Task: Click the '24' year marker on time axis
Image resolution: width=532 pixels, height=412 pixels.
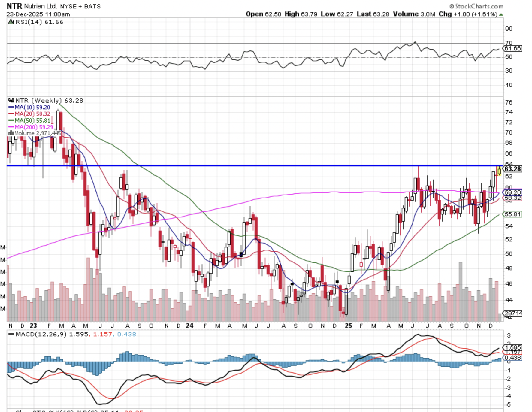Action: click(189, 326)
